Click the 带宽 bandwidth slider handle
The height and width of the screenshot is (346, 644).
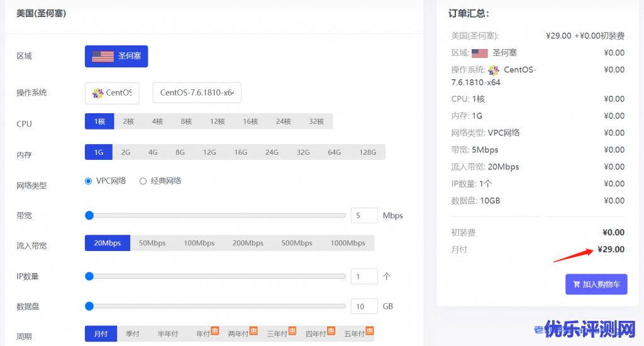tap(89, 215)
